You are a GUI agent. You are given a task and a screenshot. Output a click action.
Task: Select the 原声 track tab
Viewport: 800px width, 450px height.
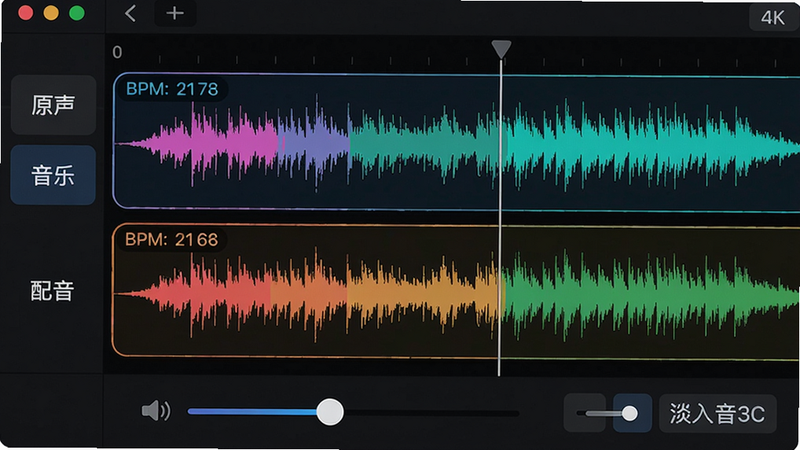tap(53, 105)
